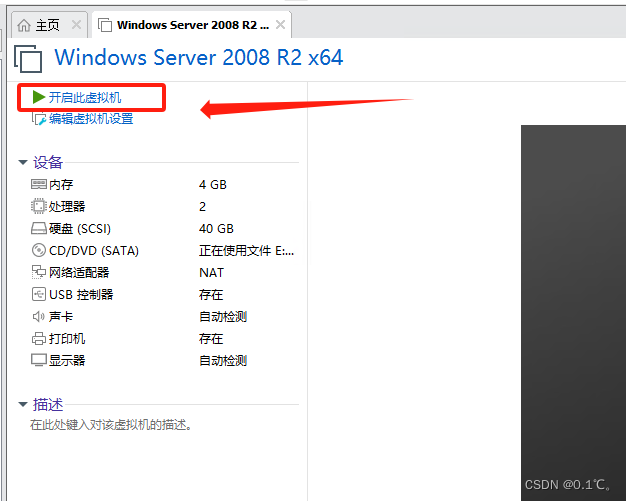Click the 设备 section heading
626x501 pixels.
[48, 162]
